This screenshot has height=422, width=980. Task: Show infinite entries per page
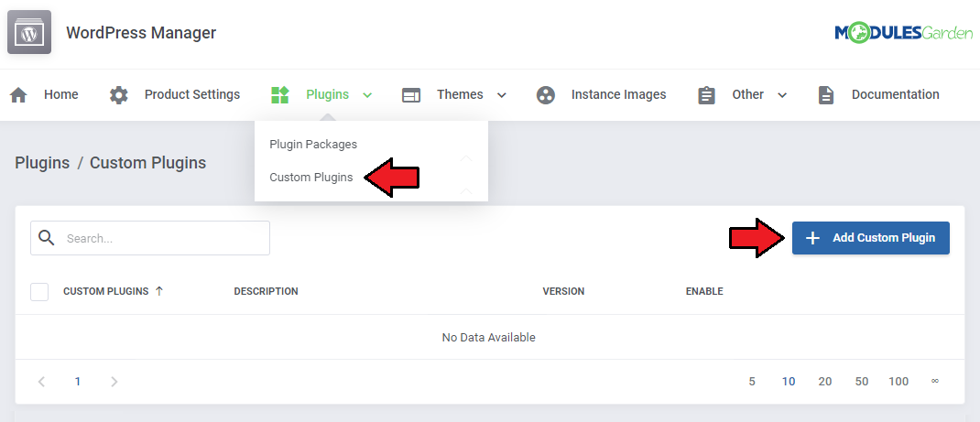tap(935, 382)
